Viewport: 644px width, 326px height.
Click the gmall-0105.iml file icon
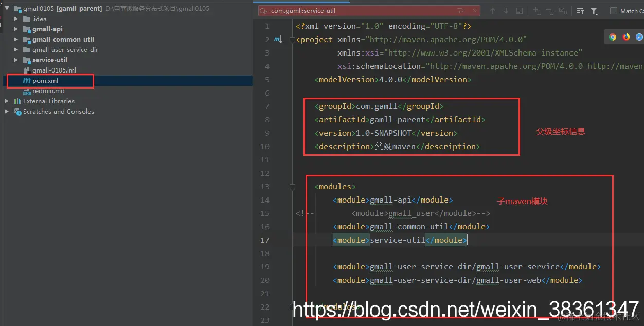pos(27,70)
